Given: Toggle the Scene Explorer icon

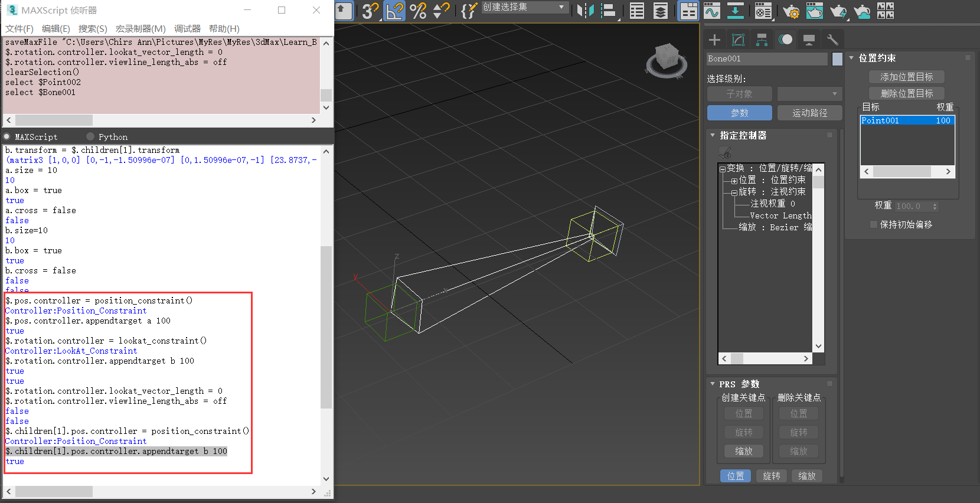Looking at the screenshot, I should (637, 11).
